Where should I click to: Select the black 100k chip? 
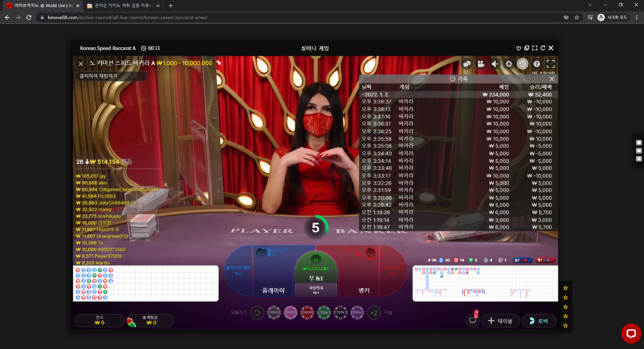click(x=340, y=313)
